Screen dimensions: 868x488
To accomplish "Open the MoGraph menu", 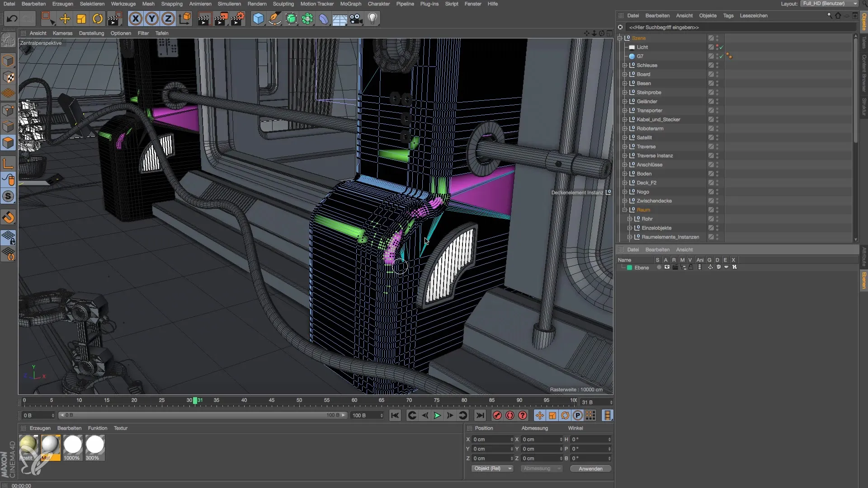I will 351,4.
